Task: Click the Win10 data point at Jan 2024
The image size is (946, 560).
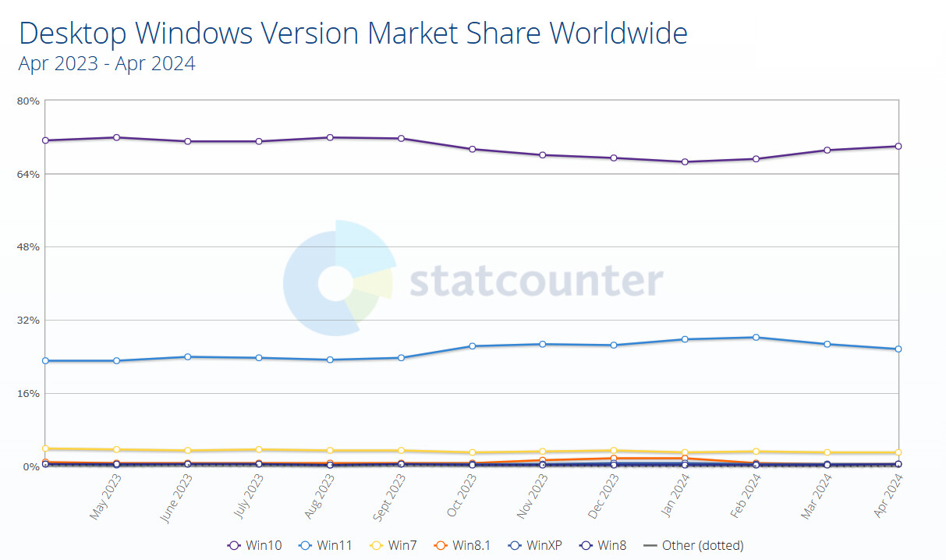Action: (685, 162)
